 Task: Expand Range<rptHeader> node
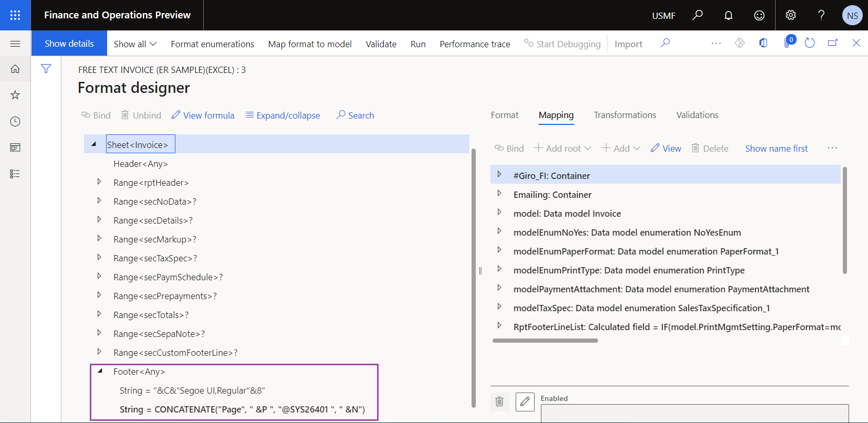point(99,182)
